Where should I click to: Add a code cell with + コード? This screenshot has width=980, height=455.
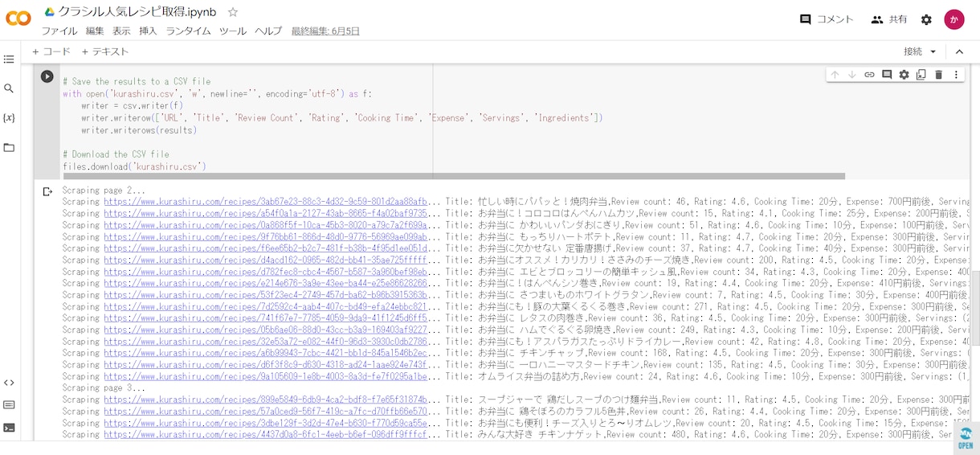[51, 51]
